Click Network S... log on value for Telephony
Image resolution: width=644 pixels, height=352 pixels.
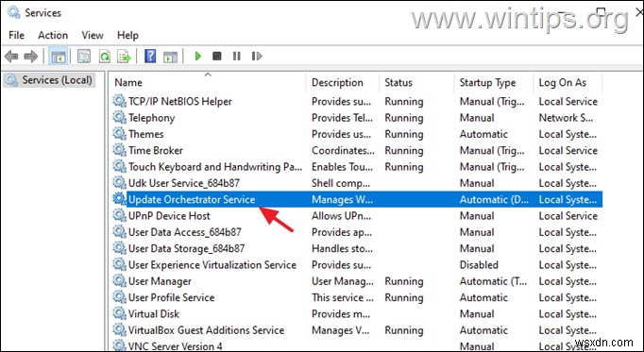[566, 118]
